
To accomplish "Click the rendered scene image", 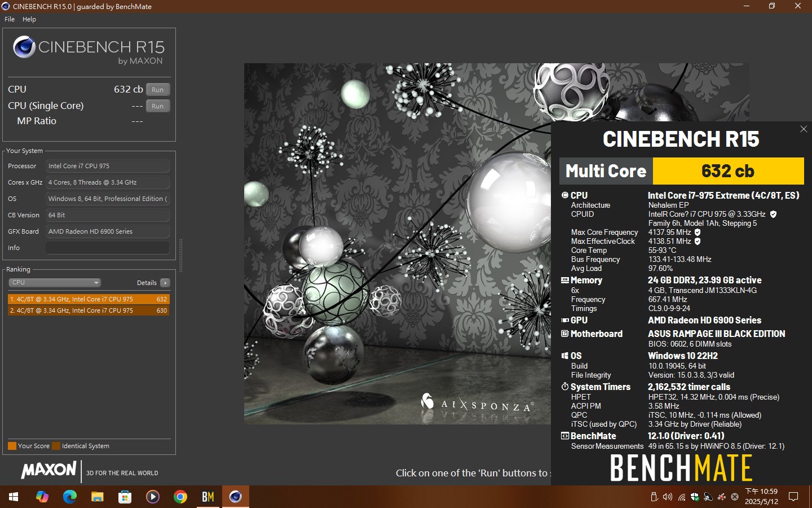I will coord(397,243).
